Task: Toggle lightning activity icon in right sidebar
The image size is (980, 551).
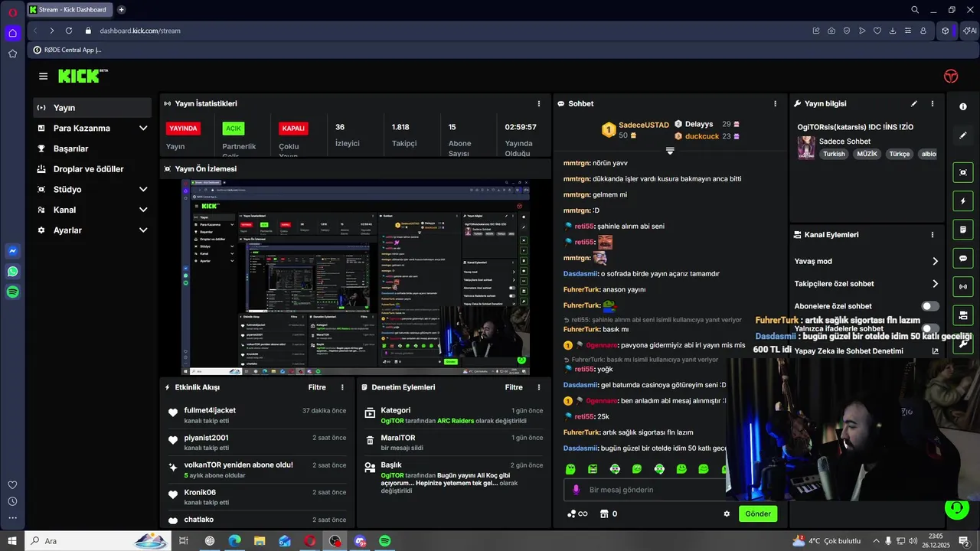Action: click(x=963, y=201)
